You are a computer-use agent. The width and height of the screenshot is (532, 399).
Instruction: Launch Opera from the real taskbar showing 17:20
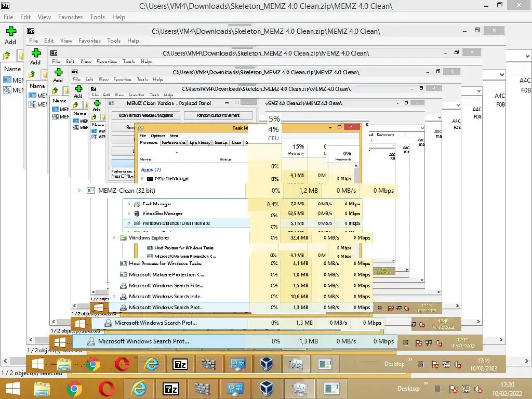pyautogui.click(x=106, y=389)
